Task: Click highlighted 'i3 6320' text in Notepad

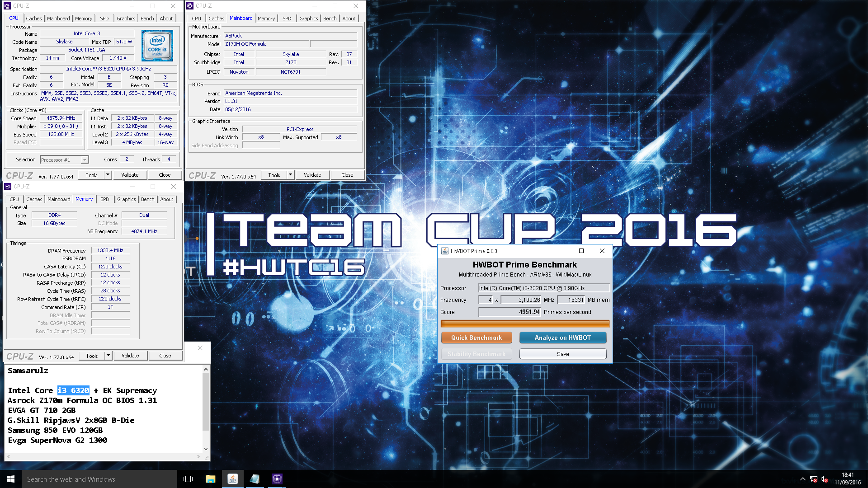Action: [73, 390]
